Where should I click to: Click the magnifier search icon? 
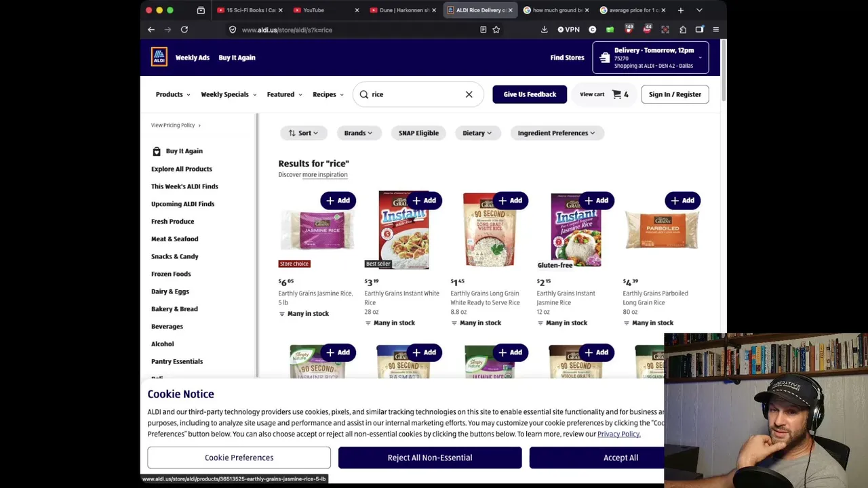tap(364, 94)
